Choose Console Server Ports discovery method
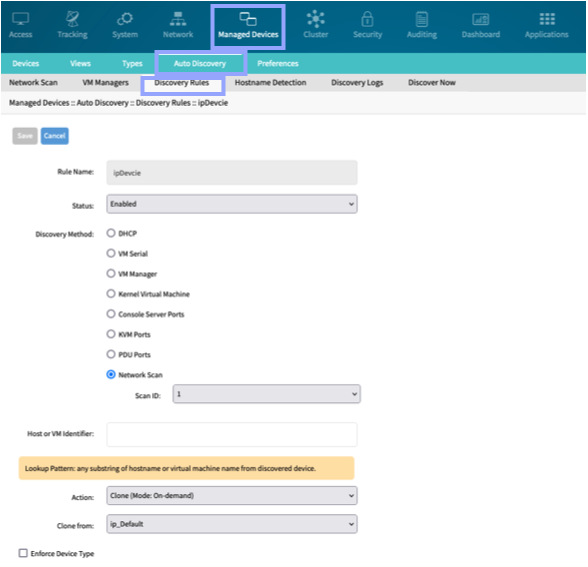The image size is (588, 567). click(111, 314)
